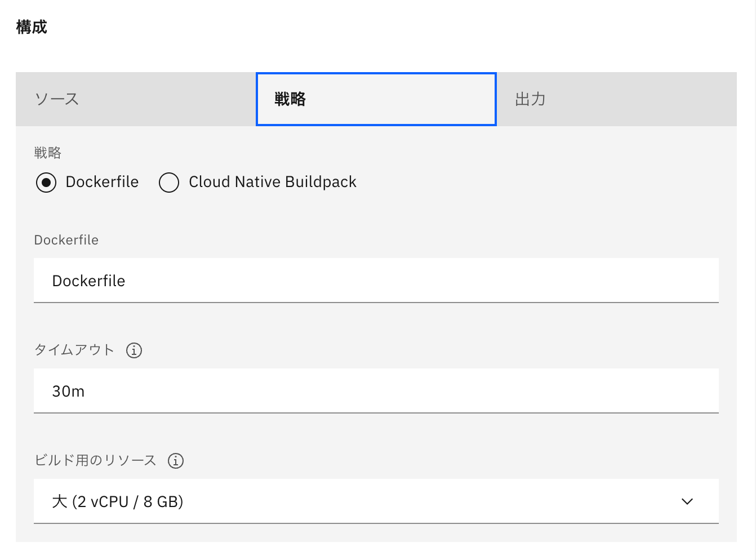Image resolution: width=756 pixels, height=560 pixels.
Task: Click the Cloud Native Buildpack label
Action: 272,182
